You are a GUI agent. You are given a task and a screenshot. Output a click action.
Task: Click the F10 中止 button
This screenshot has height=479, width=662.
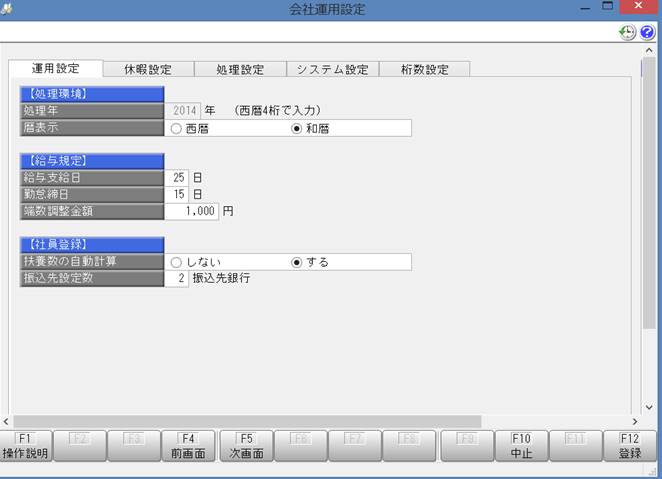[x=521, y=446]
